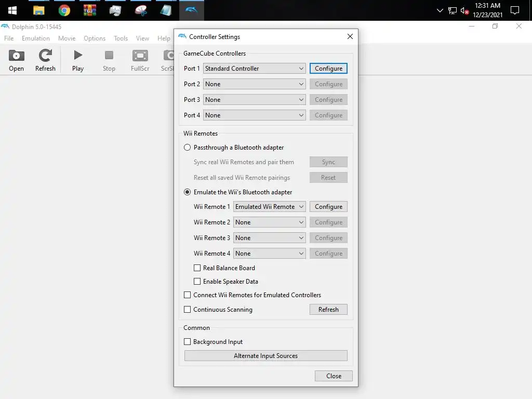Click the taskbar clock showing 12:31 AM
Screen dimensions: 532x399
[x=487, y=10]
